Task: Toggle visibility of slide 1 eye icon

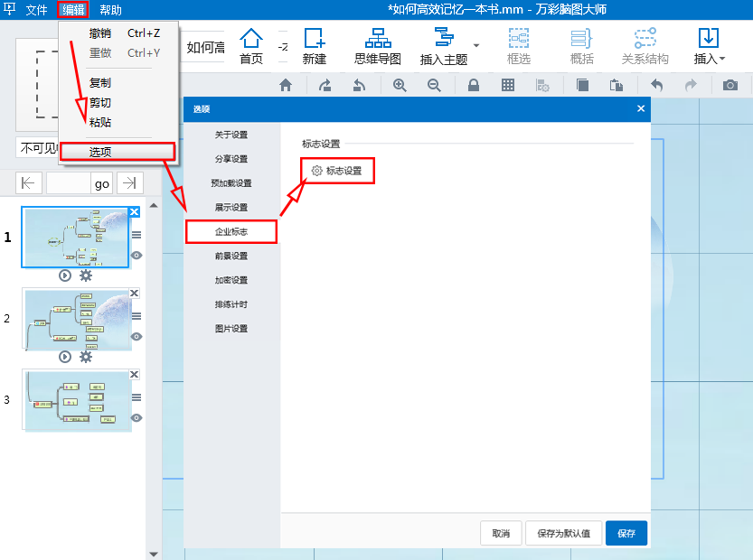Action: pos(135,256)
